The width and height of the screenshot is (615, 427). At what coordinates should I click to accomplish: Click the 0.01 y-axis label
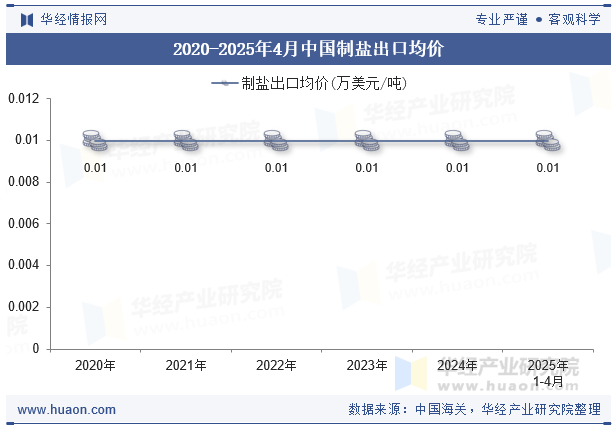(27, 140)
